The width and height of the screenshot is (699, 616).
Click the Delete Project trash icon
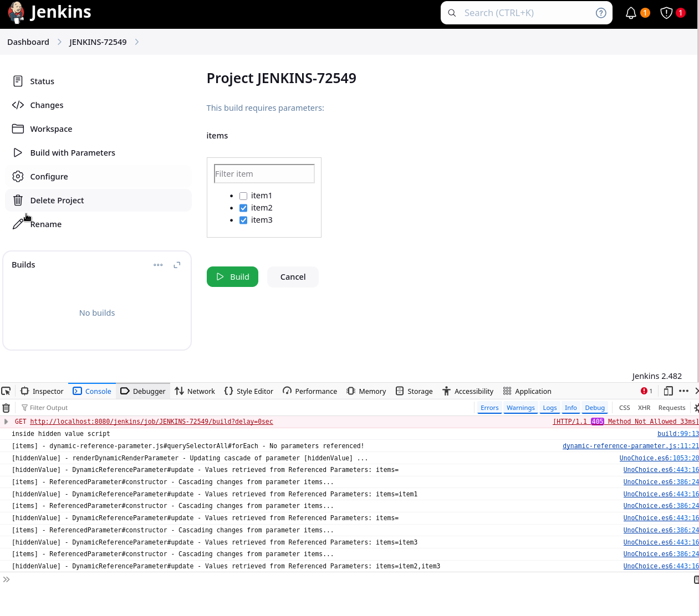(18, 200)
